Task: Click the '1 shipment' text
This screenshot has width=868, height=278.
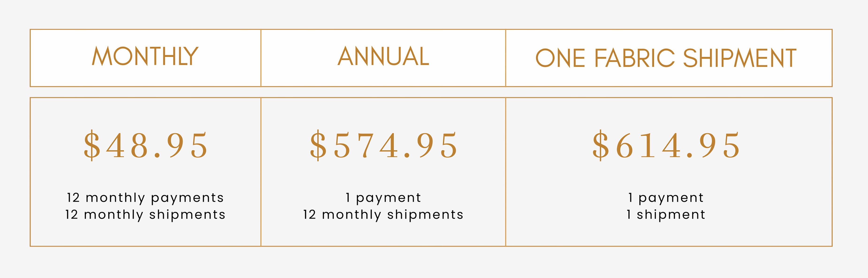Action: coord(666,215)
